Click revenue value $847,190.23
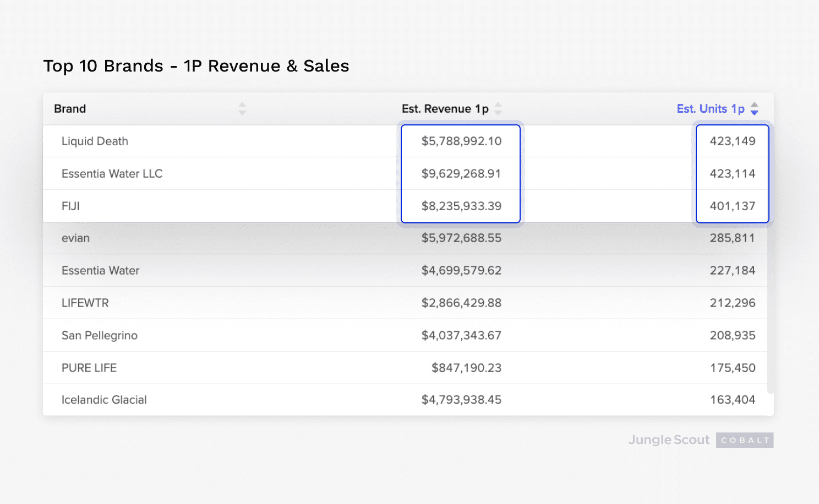Image resolution: width=819 pixels, height=504 pixels. coord(466,368)
